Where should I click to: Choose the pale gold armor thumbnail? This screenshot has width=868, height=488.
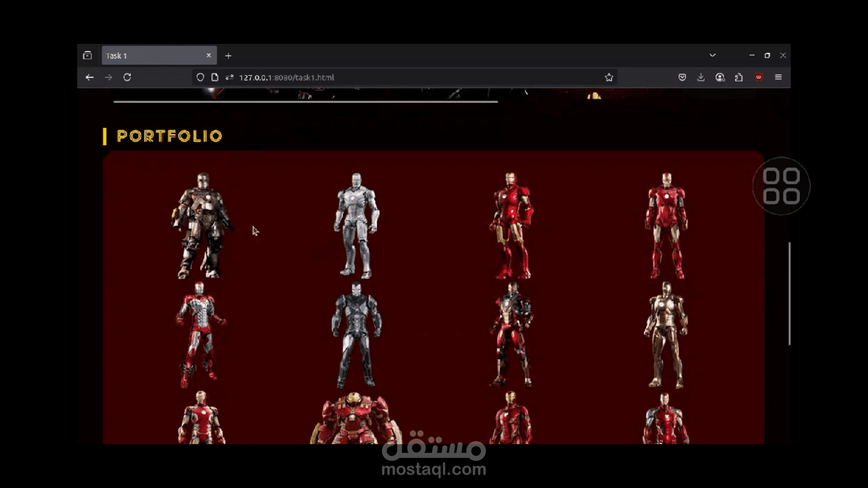point(666,334)
